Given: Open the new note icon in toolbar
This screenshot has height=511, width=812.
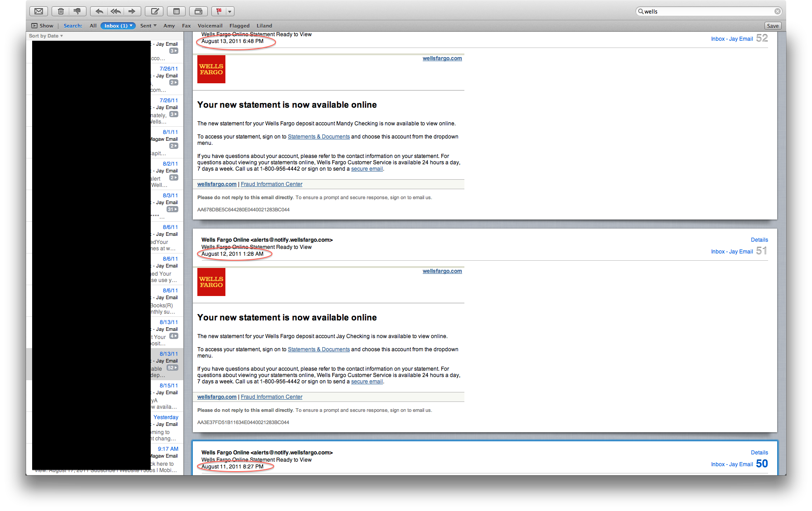Looking at the screenshot, I should click(177, 11).
